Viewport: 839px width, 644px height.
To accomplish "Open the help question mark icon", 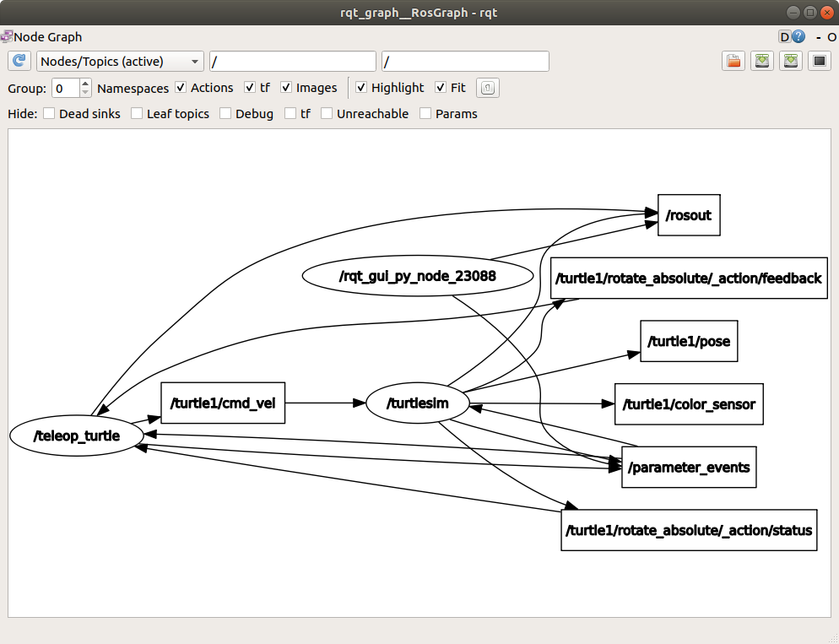I will (798, 37).
